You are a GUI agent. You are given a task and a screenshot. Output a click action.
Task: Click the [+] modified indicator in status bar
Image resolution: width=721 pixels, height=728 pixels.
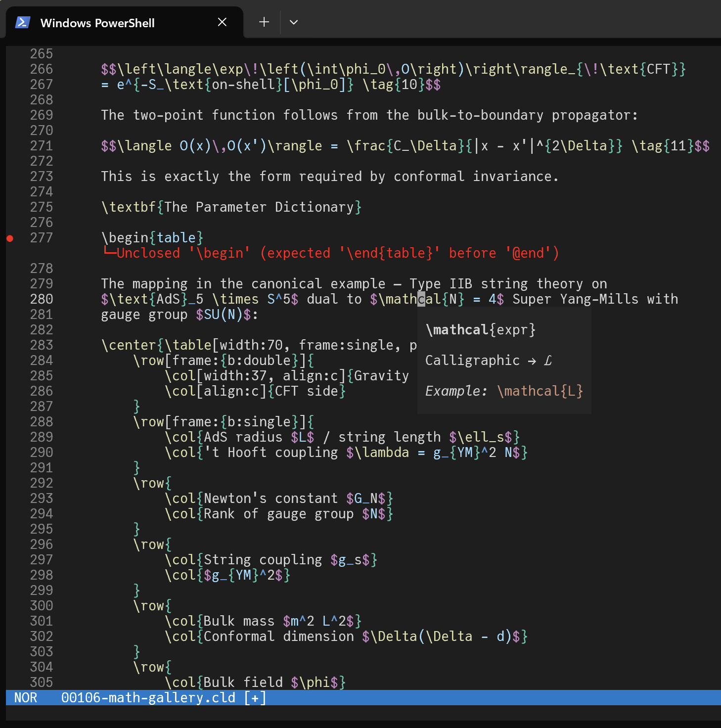255,698
